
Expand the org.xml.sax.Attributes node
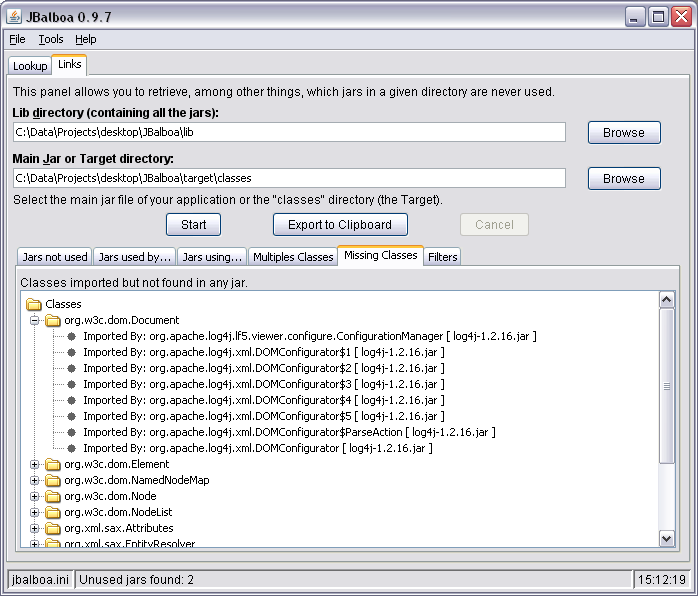click(34, 529)
